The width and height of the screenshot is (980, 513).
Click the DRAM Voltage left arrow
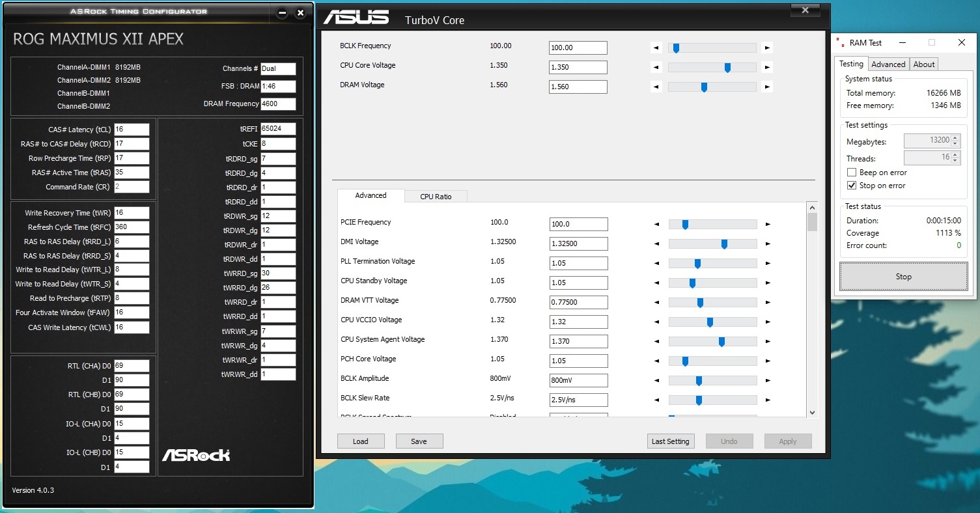(656, 87)
